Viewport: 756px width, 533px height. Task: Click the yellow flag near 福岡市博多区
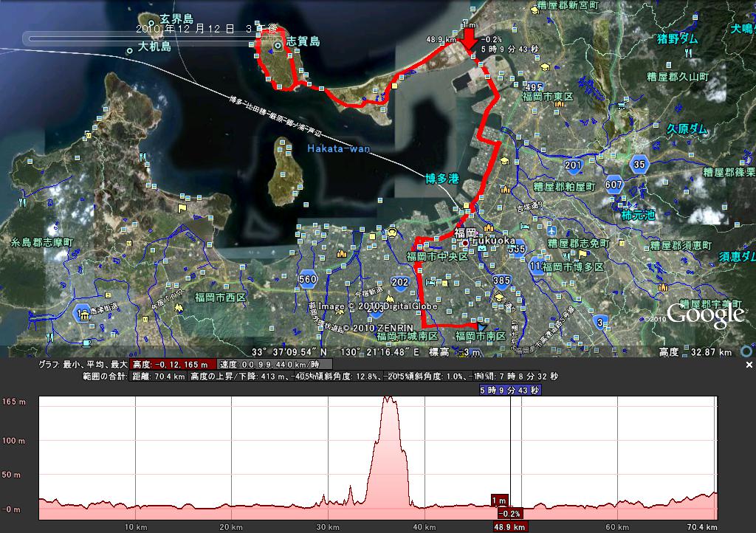coord(583,253)
